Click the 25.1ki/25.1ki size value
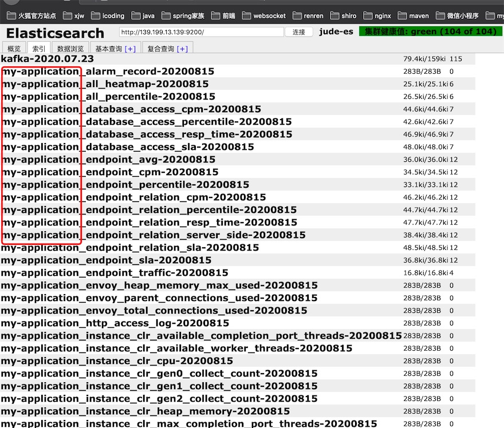 point(426,84)
